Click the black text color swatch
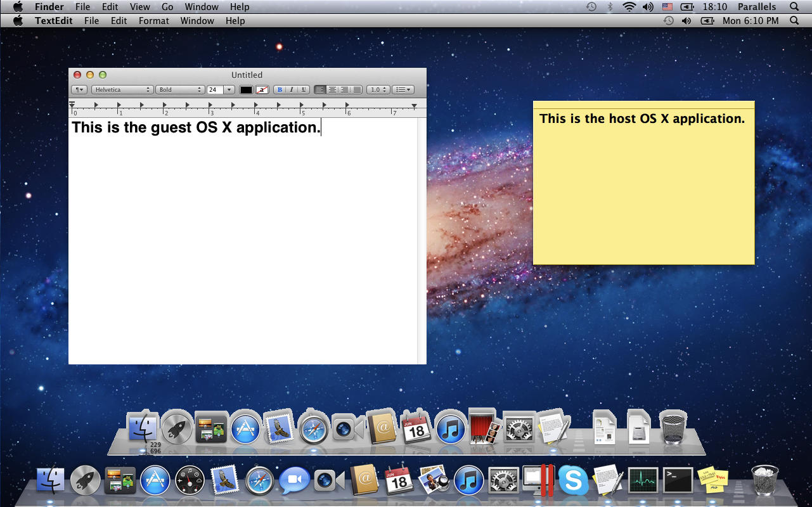This screenshot has width=812, height=507. [246, 89]
